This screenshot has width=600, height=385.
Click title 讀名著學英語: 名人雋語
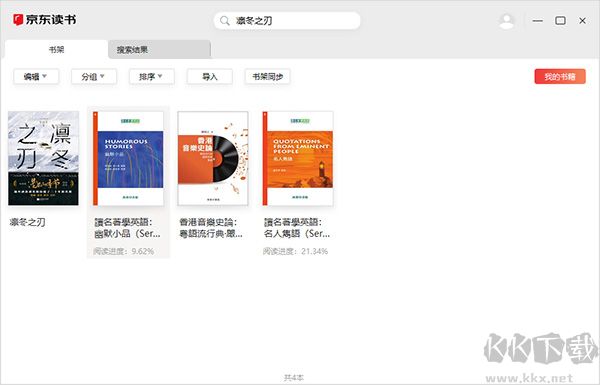pyautogui.click(x=297, y=228)
